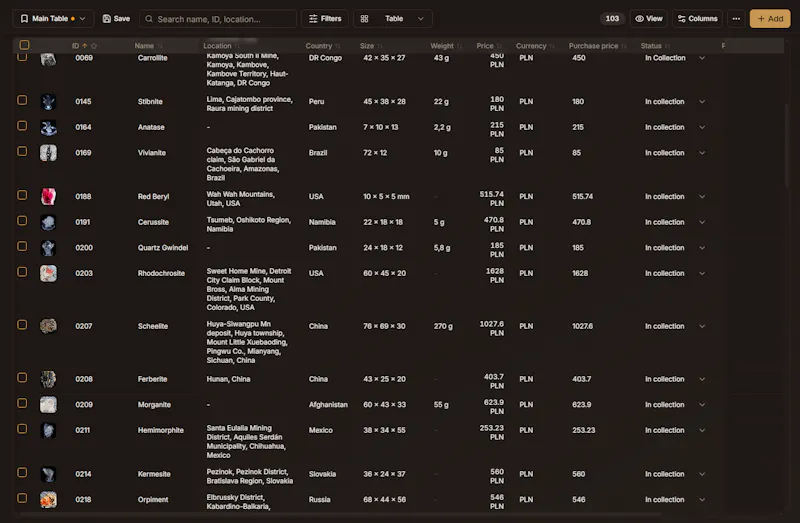The width and height of the screenshot is (800, 523).
Task: Click the ID 0211 cell
Action: [x=83, y=431]
